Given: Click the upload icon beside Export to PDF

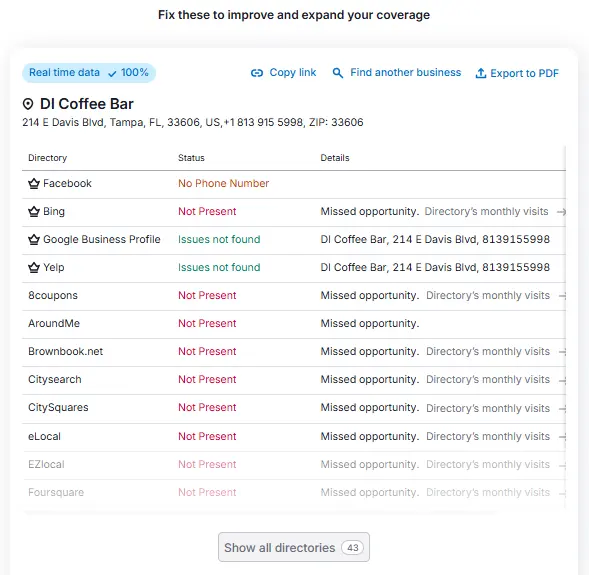Looking at the screenshot, I should [481, 73].
